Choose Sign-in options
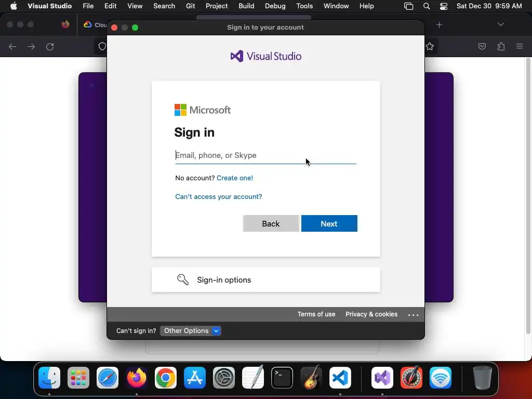This screenshot has width=532, height=399. pos(266,280)
